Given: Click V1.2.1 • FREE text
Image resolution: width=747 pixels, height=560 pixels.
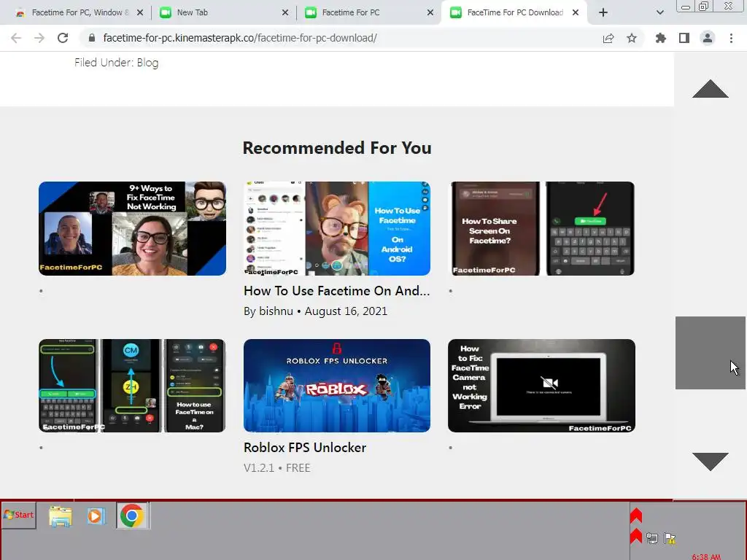Looking at the screenshot, I should coord(276,468).
